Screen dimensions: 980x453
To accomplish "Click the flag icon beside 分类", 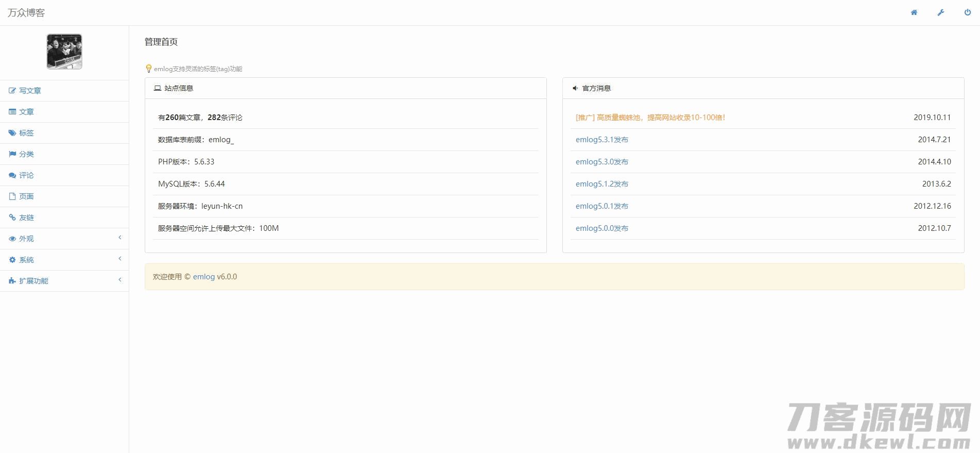I will (x=12, y=154).
